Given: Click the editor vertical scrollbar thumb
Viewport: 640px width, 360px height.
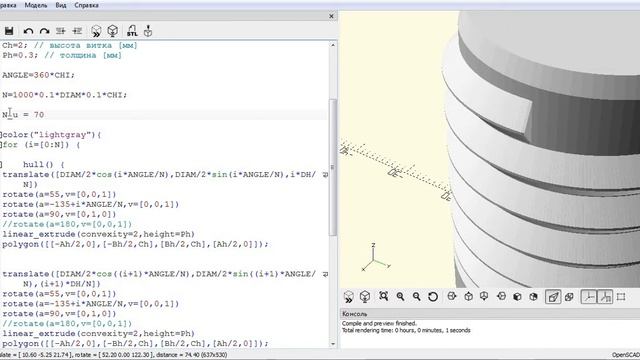Looking at the screenshot, I should [x=333, y=167].
